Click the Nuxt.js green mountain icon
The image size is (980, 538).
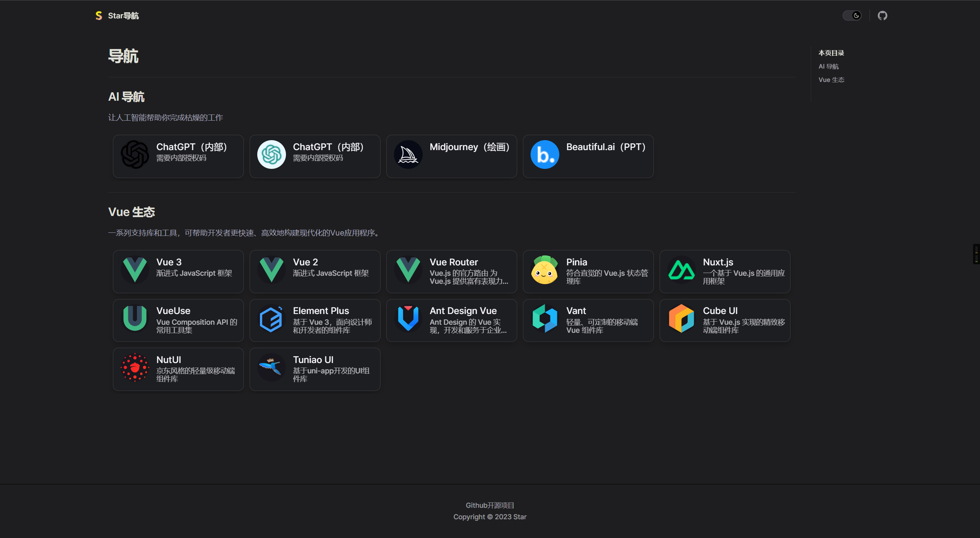click(x=681, y=270)
